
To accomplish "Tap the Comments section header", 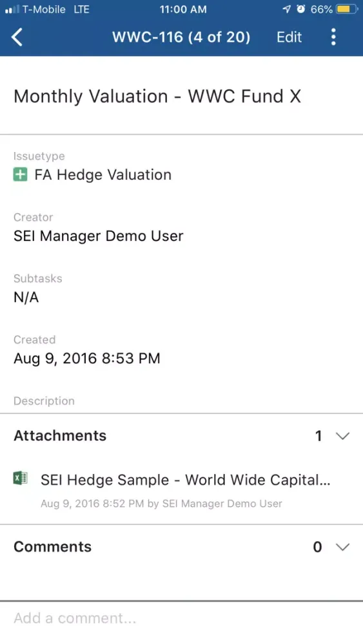I will click(x=181, y=547).
